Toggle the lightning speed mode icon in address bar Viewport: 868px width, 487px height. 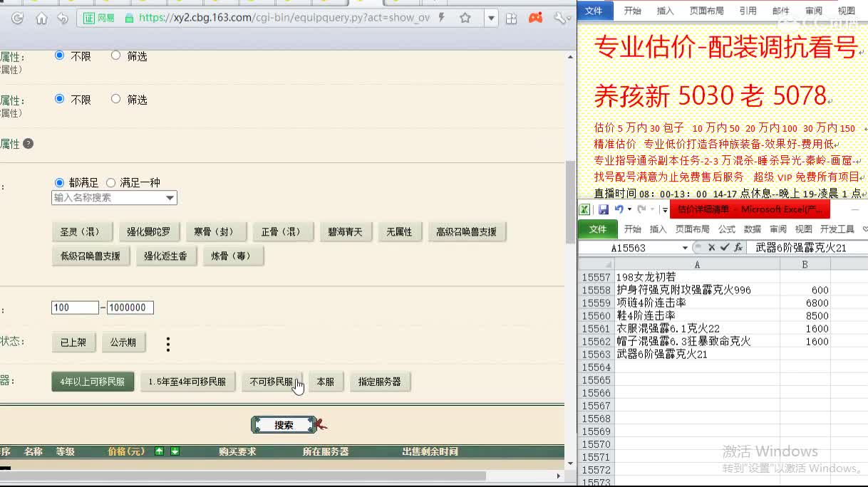pos(443,18)
